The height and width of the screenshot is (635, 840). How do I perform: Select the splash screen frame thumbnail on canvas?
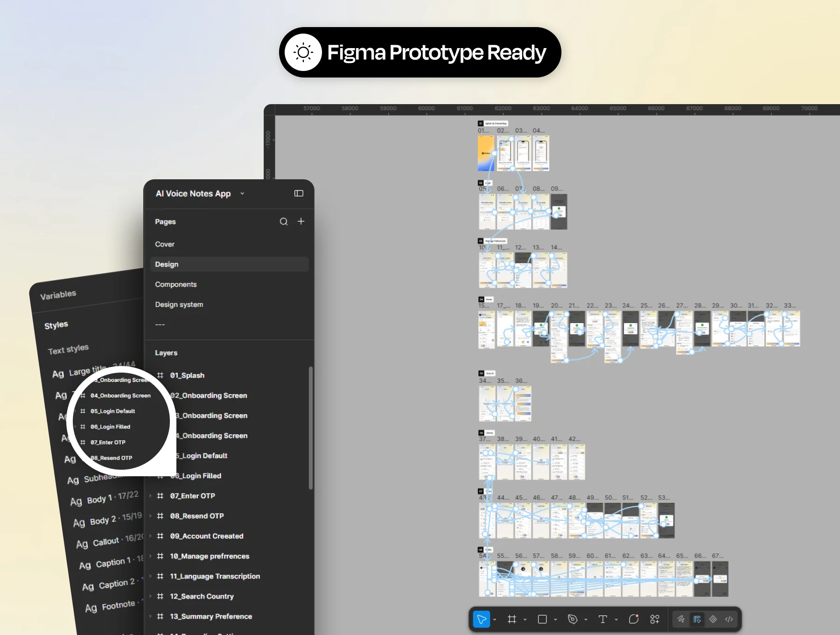486,153
